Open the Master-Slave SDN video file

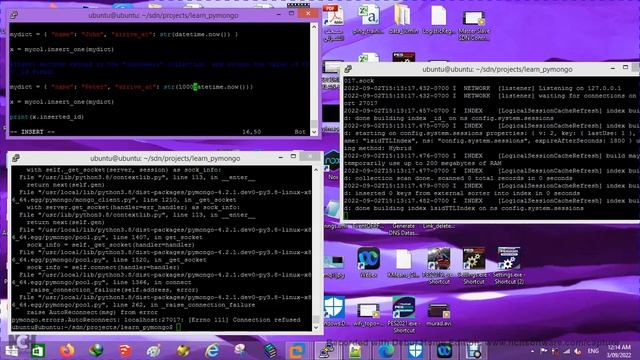point(473,24)
